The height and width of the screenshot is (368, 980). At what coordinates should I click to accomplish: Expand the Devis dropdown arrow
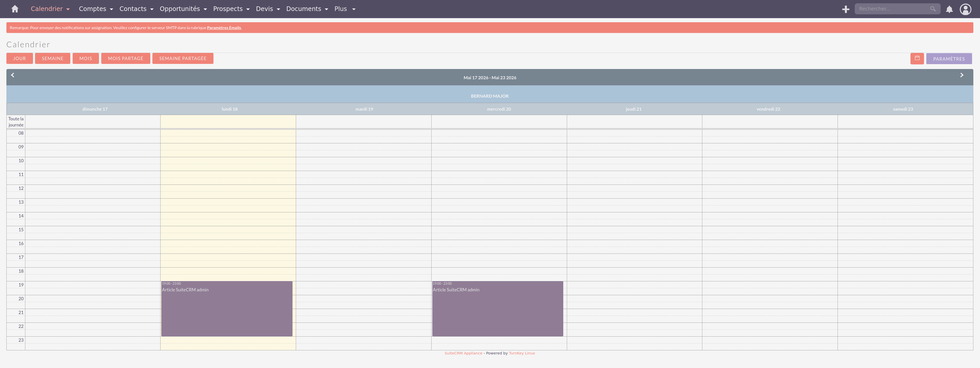point(278,9)
